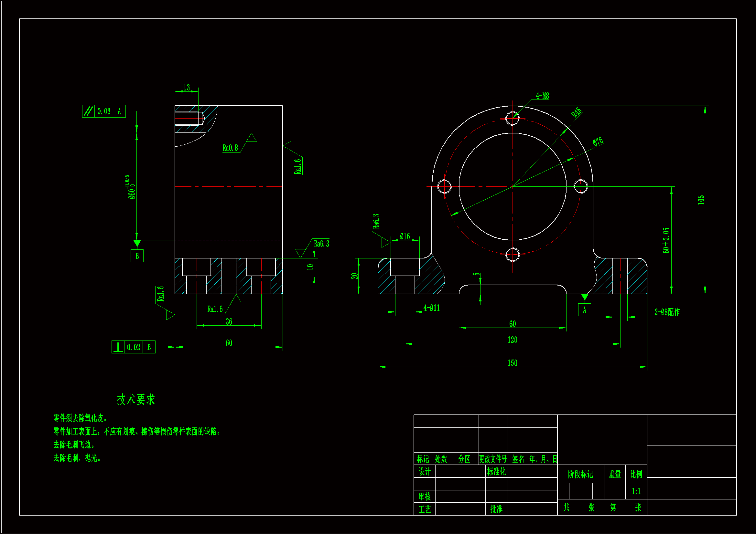The height and width of the screenshot is (534, 756).
Task: Click the 105 overall height dimension
Action: tap(701, 200)
